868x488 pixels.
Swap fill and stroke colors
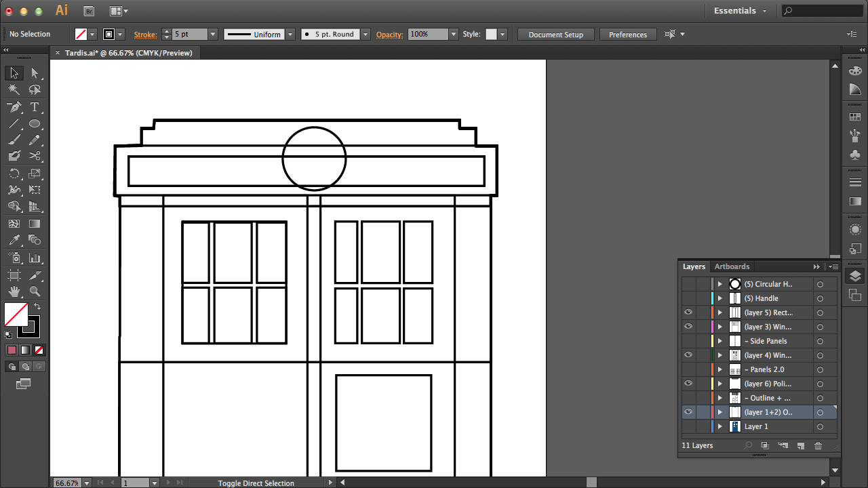(x=37, y=307)
